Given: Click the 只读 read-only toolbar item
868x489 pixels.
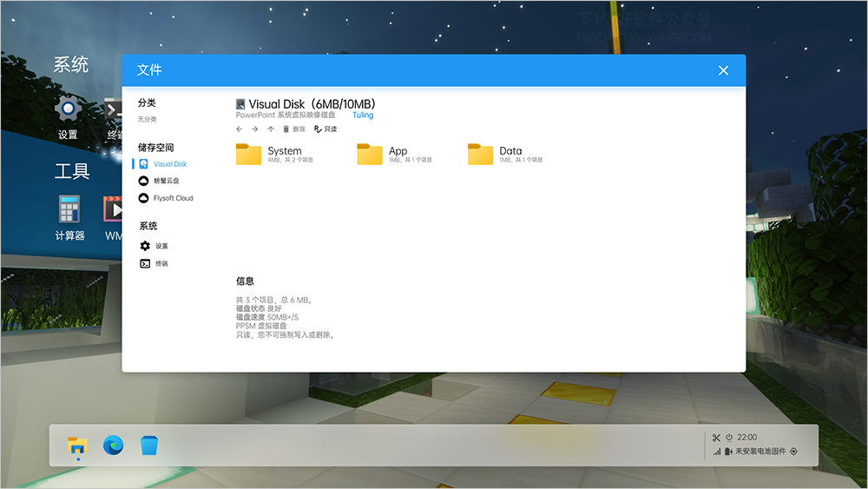Looking at the screenshot, I should 325,129.
